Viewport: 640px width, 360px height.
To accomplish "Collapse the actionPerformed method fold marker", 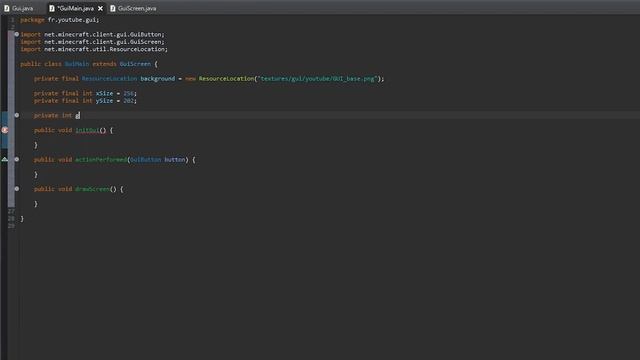I will click(x=17, y=159).
